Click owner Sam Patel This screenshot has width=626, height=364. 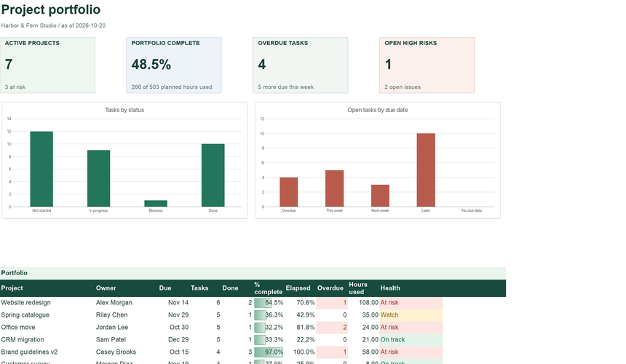click(111, 340)
